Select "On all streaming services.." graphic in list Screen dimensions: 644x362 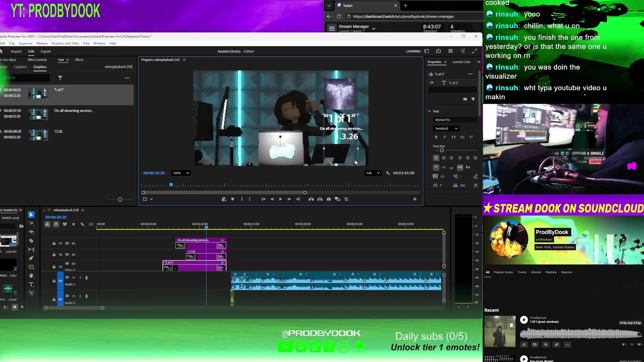tap(67, 114)
